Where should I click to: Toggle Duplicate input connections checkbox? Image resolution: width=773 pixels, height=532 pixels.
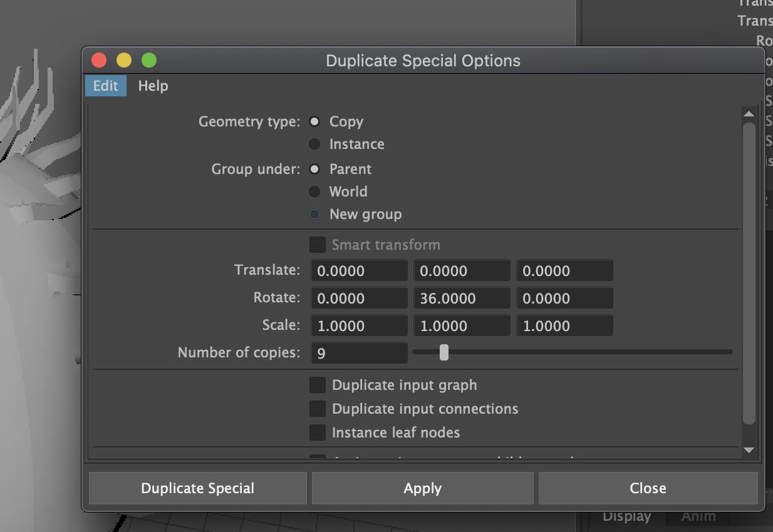pos(318,409)
